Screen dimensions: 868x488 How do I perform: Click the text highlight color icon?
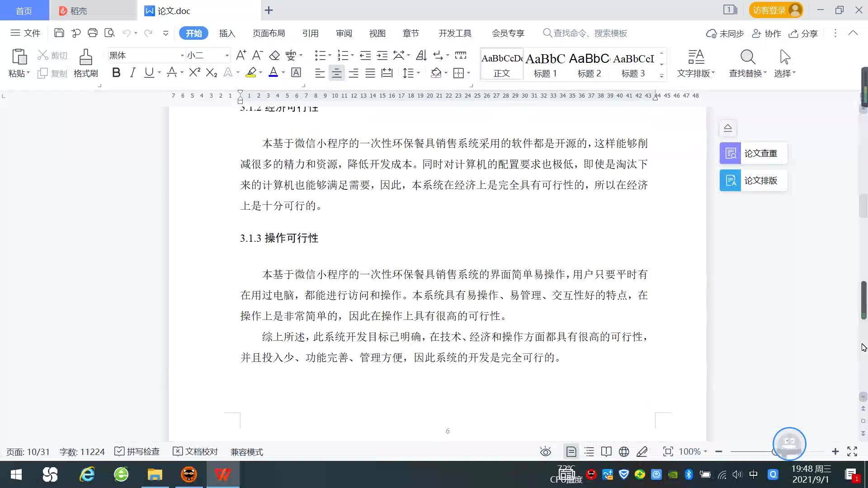pyautogui.click(x=251, y=73)
